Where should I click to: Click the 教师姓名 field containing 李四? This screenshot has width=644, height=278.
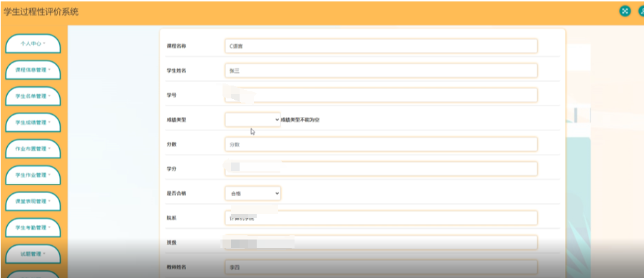click(381, 267)
